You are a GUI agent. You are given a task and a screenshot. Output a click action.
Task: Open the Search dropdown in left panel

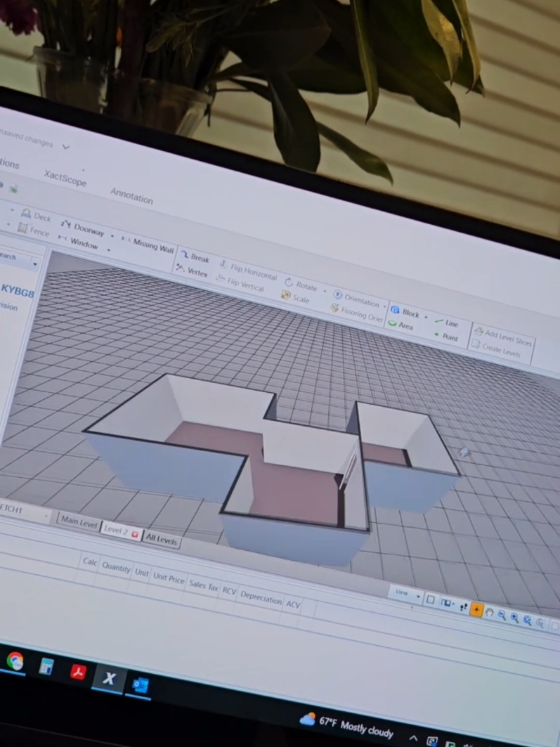click(34, 263)
